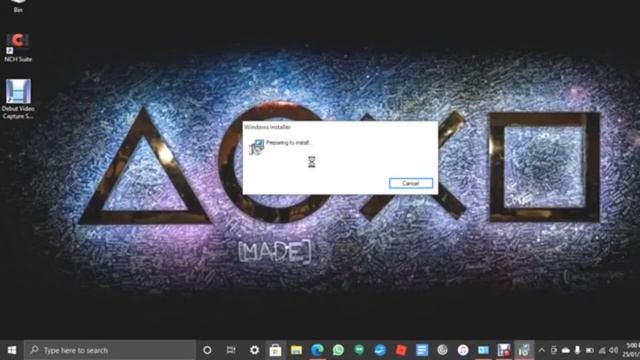
Task: Open the blue document app on taskbar
Action: point(422,350)
